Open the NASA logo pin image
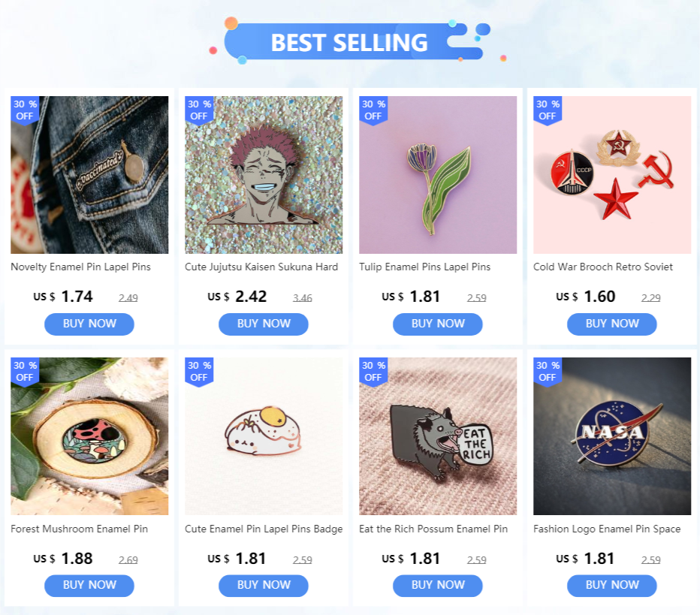The height and width of the screenshot is (615, 700). click(612, 436)
